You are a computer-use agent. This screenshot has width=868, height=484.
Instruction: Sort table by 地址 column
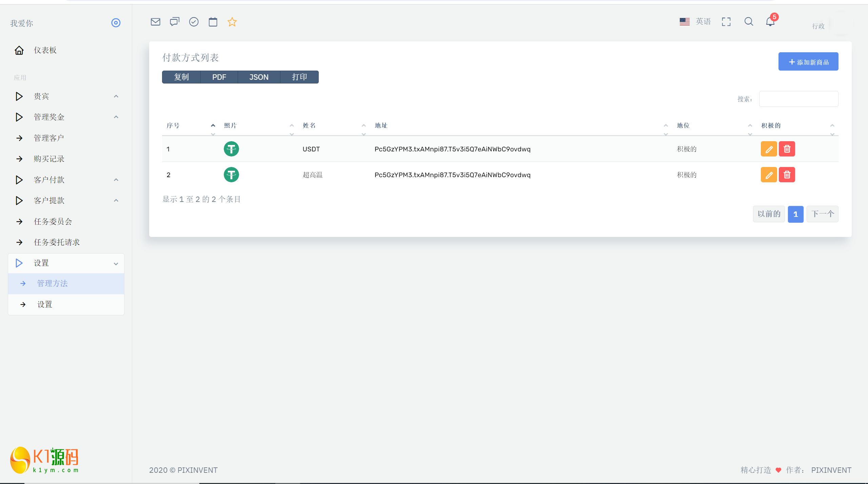click(521, 126)
